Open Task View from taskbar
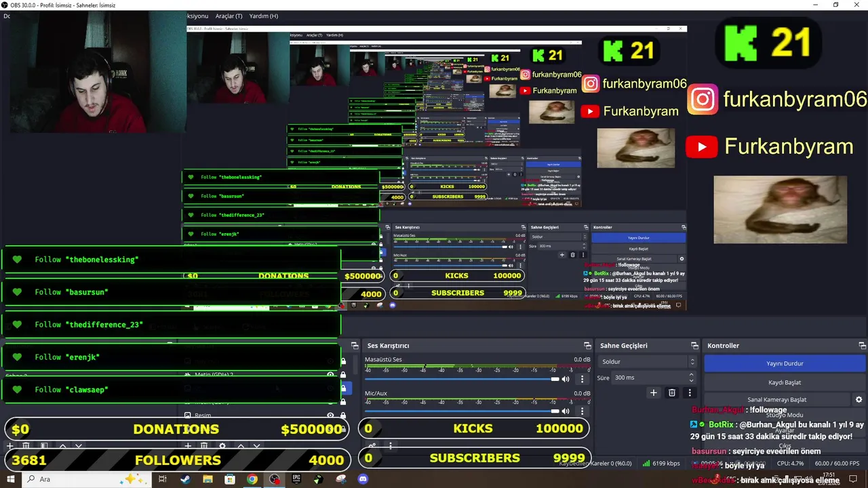This screenshot has height=488, width=868. point(163,479)
